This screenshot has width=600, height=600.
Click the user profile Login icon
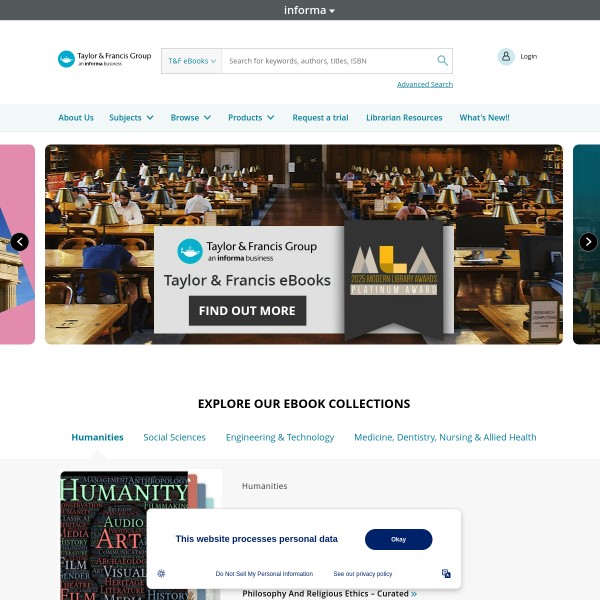506,57
